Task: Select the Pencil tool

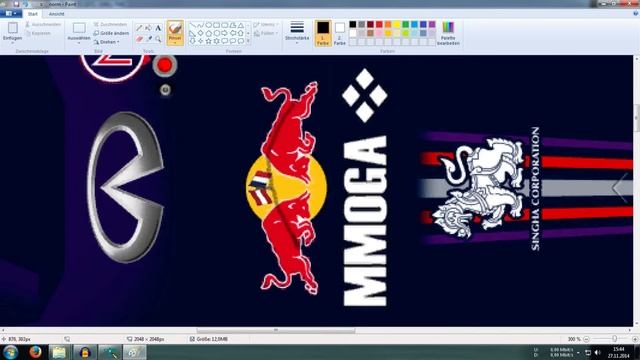Action: [x=139, y=28]
